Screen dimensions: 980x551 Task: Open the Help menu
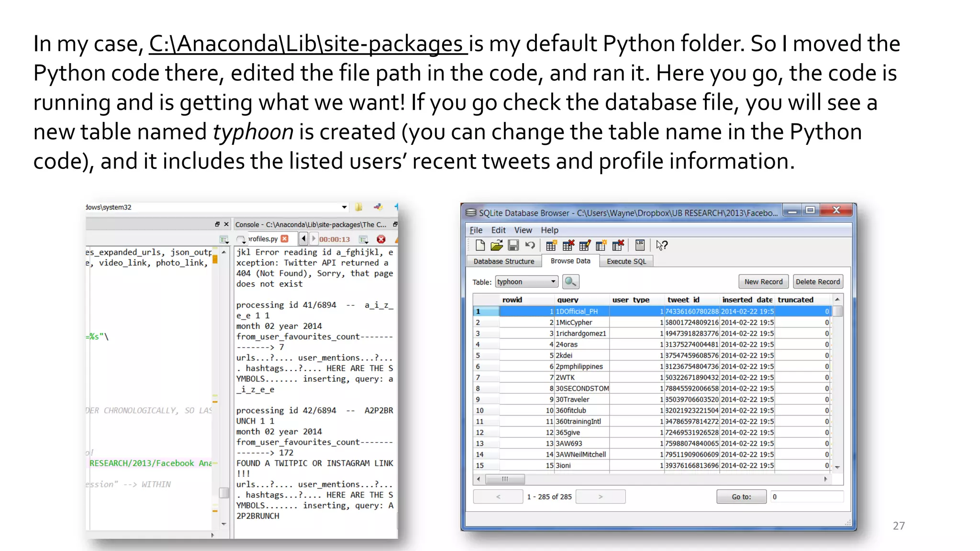point(549,230)
